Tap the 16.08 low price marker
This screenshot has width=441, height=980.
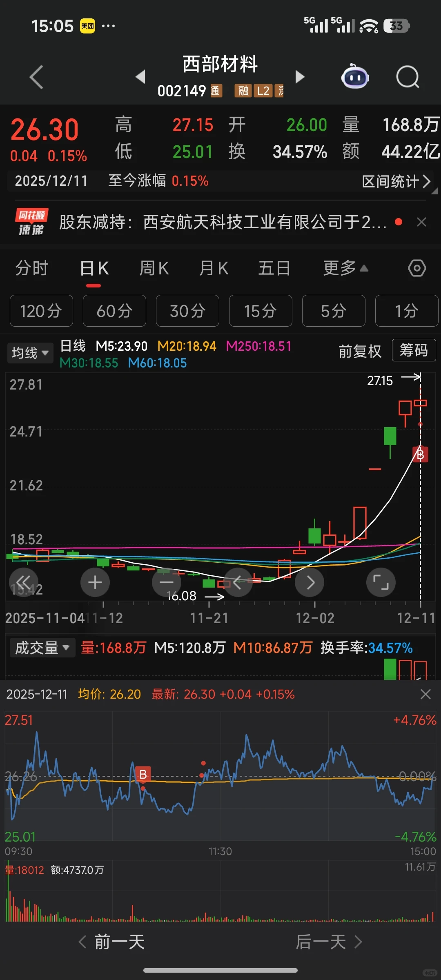pyautogui.click(x=181, y=596)
